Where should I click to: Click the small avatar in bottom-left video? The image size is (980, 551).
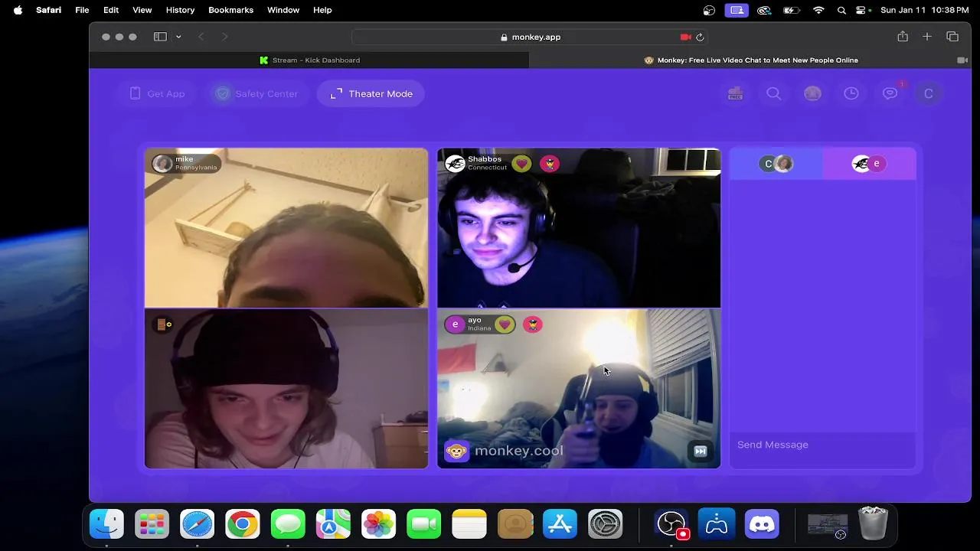point(163,324)
